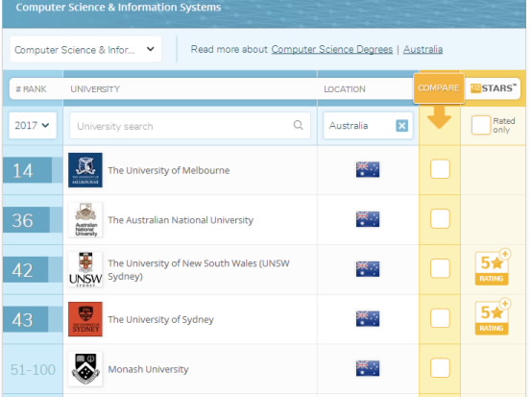This screenshot has height=397, width=532.
Task: Click the University search input field
Action: coord(190,126)
